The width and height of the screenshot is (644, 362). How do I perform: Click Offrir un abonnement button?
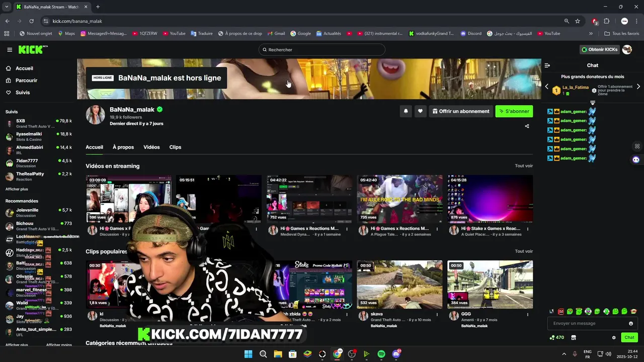(x=460, y=111)
